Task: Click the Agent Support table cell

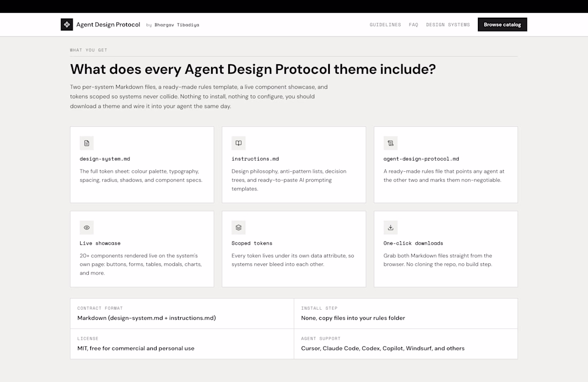Action: [x=406, y=344]
